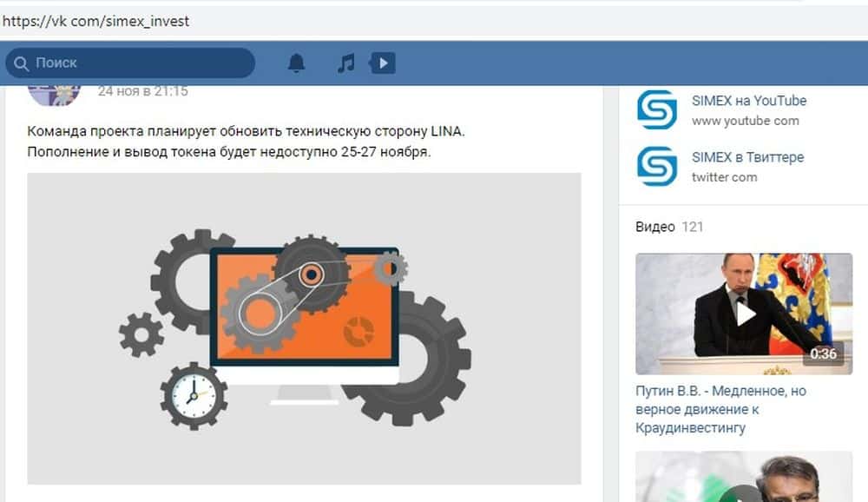The width and height of the screenshot is (868, 502).
Task: Open the SIMEX на YouTube link
Action: click(749, 101)
